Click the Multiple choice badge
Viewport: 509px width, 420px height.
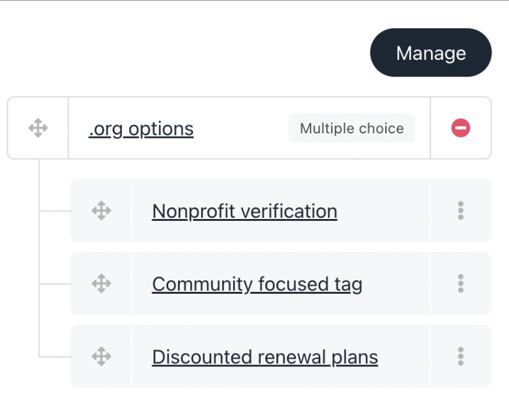pos(352,128)
